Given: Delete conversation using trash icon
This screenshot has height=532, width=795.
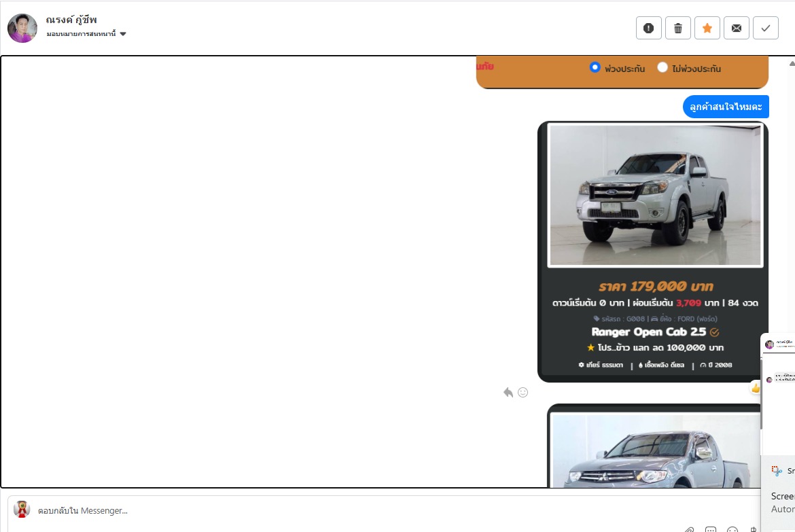Looking at the screenshot, I should pos(678,28).
